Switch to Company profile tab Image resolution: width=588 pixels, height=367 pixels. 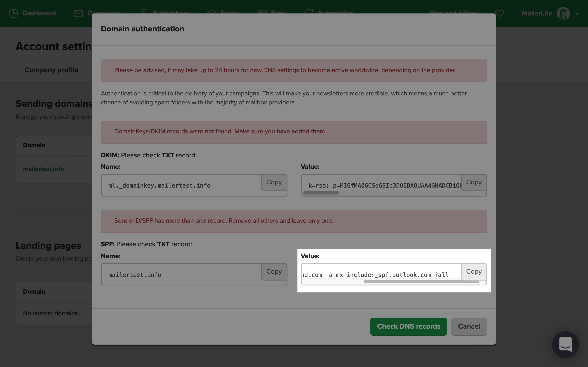point(51,70)
